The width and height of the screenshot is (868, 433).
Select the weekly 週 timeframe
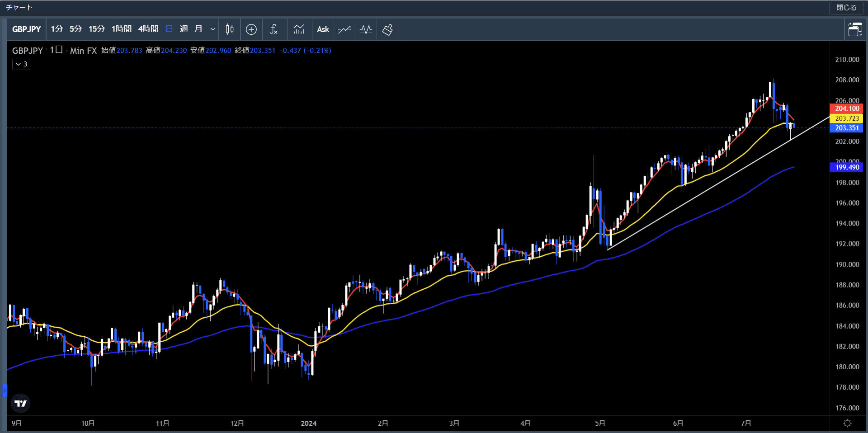[x=184, y=29]
